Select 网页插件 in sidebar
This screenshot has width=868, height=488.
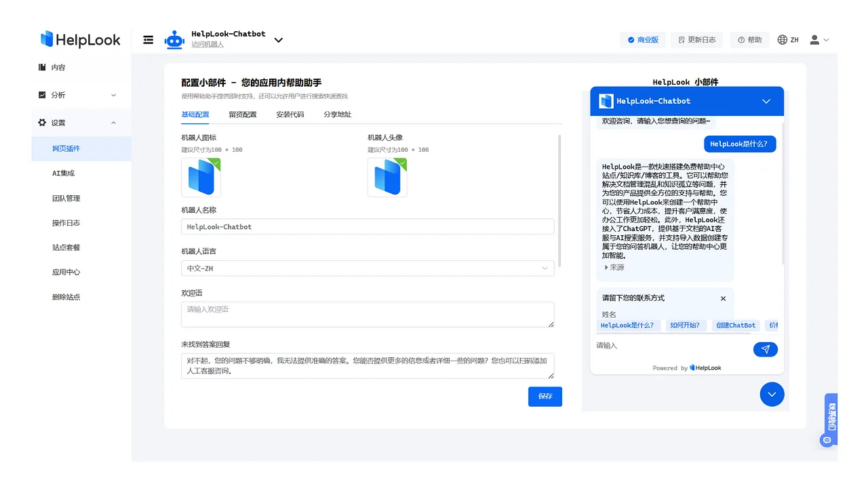tap(81, 148)
